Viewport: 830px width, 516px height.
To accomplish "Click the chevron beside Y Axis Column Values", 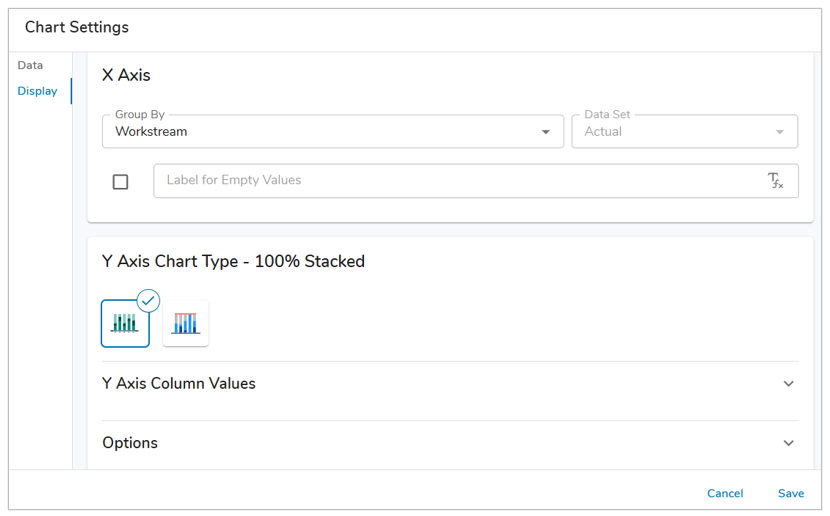I will tap(789, 384).
